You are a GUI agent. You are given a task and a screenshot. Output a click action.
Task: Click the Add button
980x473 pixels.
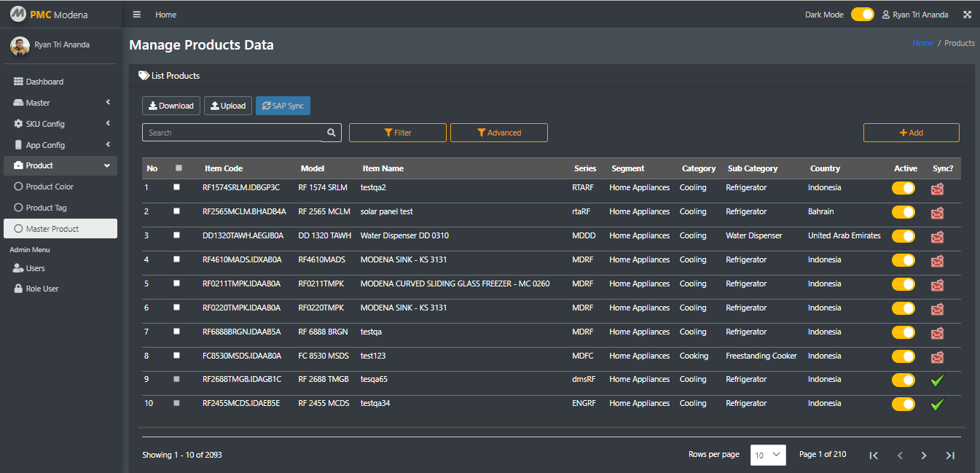click(912, 133)
